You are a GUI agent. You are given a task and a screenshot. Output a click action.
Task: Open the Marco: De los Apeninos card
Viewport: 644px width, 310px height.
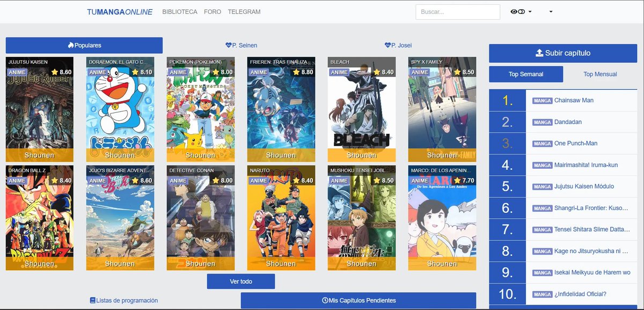point(442,218)
